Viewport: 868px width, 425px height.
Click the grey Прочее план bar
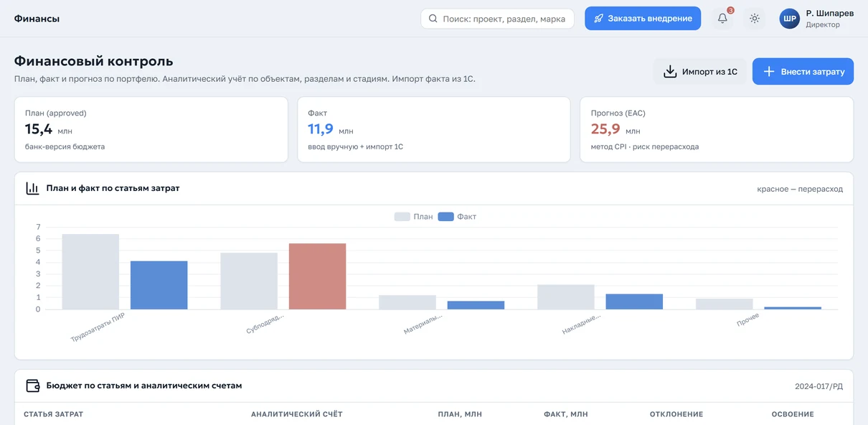click(725, 304)
